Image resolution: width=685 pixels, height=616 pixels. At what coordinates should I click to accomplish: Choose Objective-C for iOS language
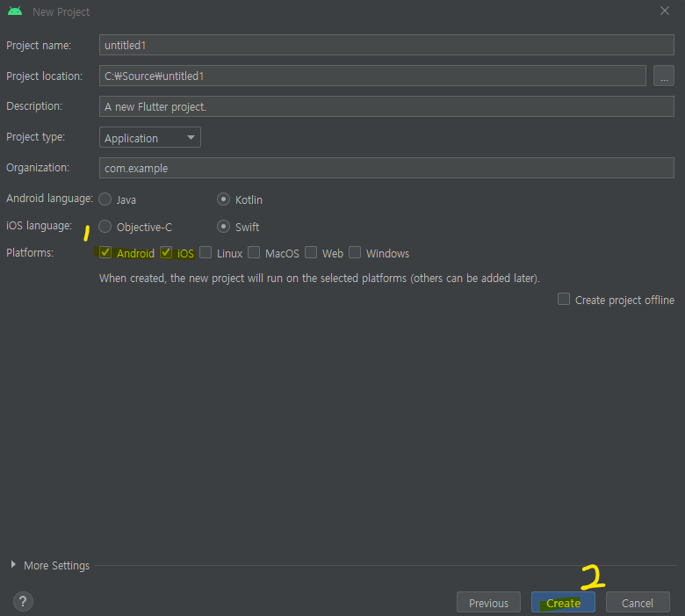tap(105, 227)
